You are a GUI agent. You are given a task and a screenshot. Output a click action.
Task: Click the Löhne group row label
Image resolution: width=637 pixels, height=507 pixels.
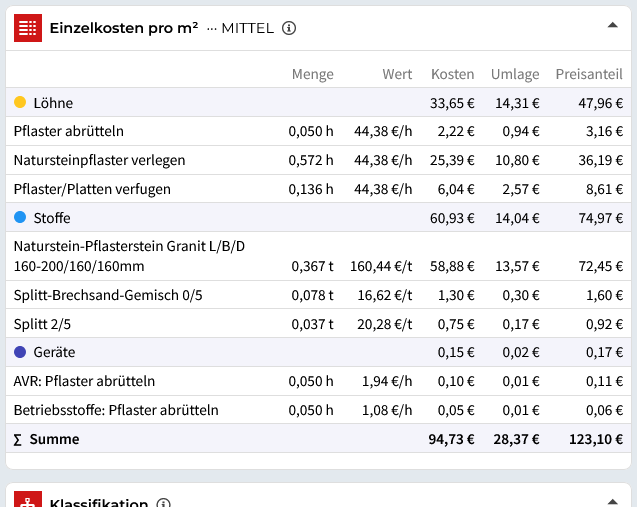pos(53,103)
